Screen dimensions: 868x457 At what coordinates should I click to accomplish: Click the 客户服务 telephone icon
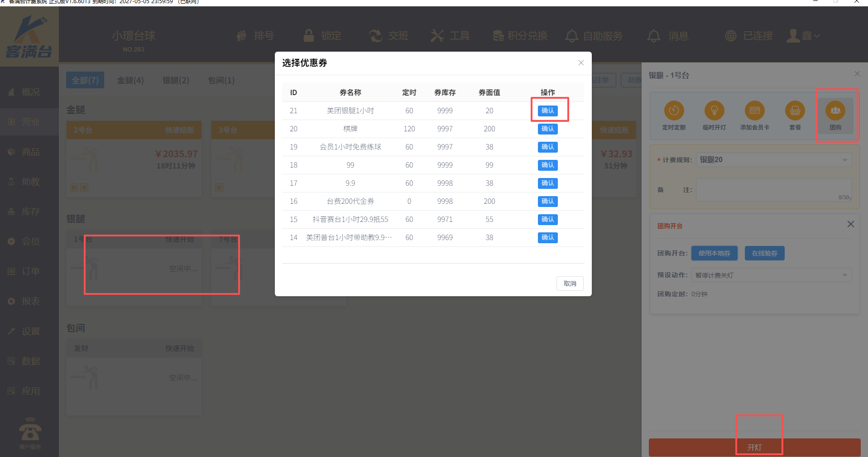pyautogui.click(x=30, y=430)
